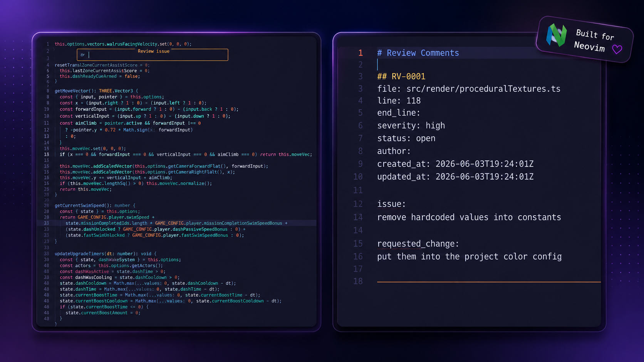Viewport: 644px width, 362px height.
Task: Click the 'state.currentBoostCooldown = Math.max' line
Action: (x=171, y=301)
